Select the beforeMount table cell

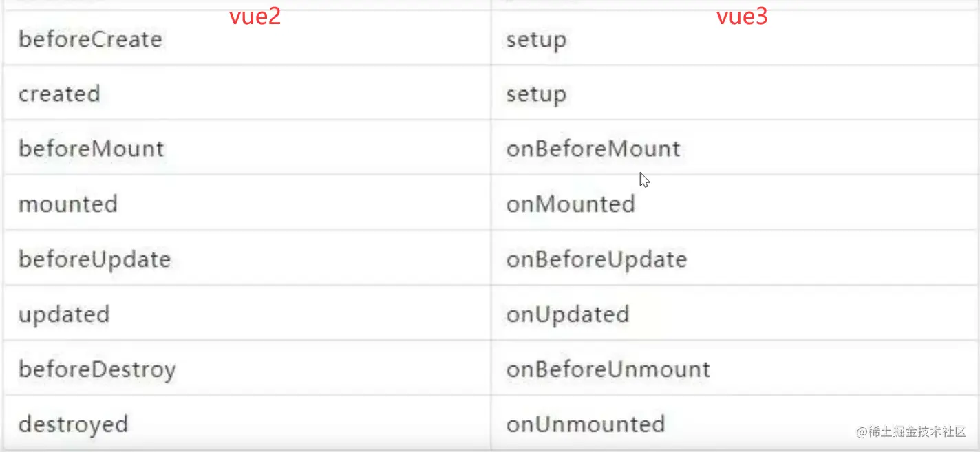coord(91,149)
